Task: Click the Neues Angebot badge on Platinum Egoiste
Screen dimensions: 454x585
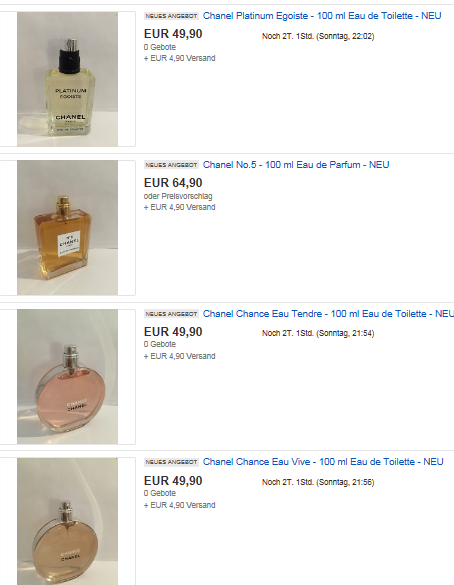Action: pos(171,16)
